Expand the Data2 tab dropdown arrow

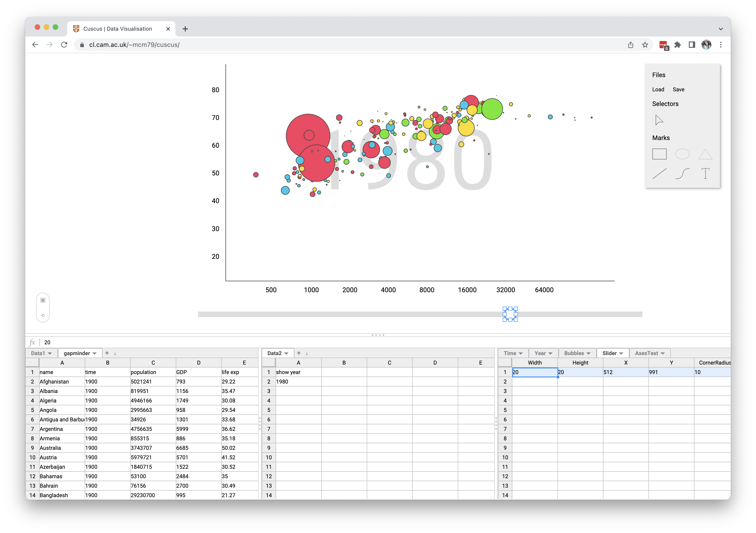pyautogui.click(x=286, y=354)
